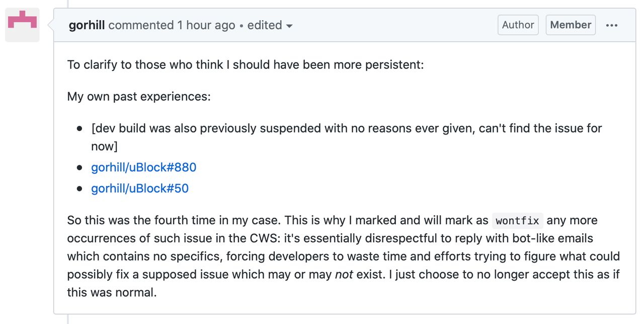
Task: Click the bullet before the dev build item
Action: (79, 128)
